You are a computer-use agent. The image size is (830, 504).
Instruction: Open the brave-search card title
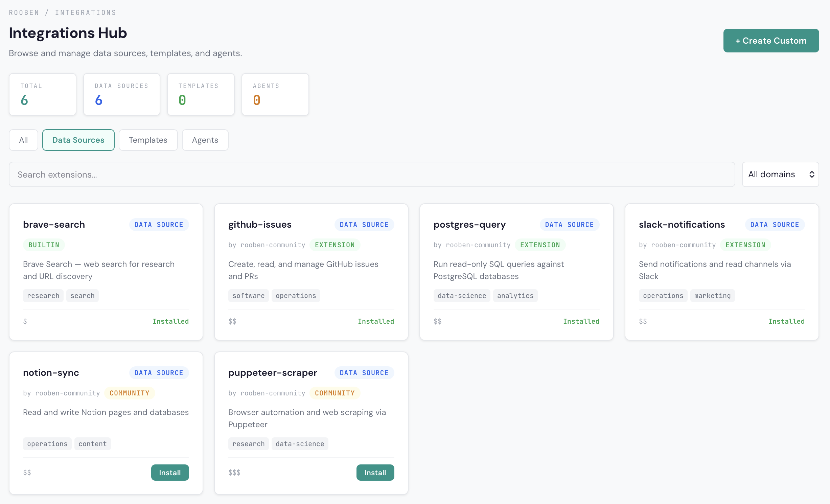[x=54, y=225]
